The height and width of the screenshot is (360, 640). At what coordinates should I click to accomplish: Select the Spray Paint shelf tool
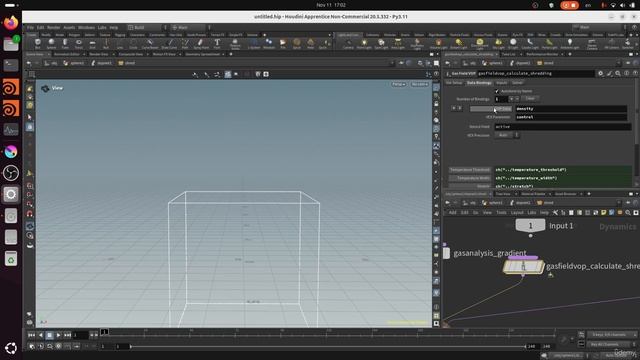click(x=201, y=43)
